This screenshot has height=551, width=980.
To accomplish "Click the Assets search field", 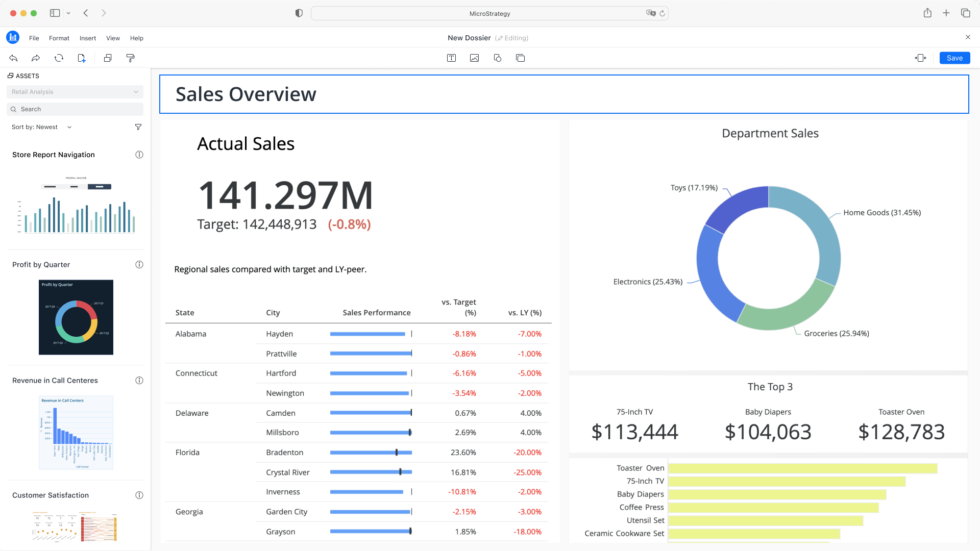I will pyautogui.click(x=75, y=109).
